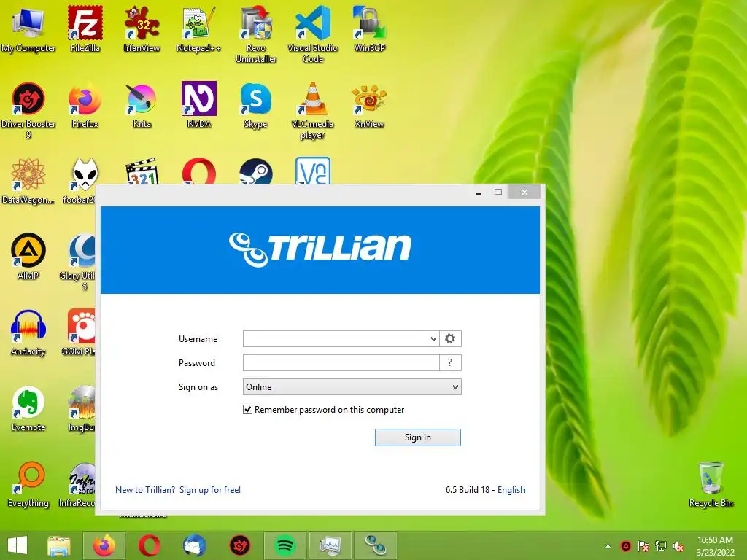Select the XnView desktop icon
Image resolution: width=747 pixels, height=560 pixels.
(370, 105)
